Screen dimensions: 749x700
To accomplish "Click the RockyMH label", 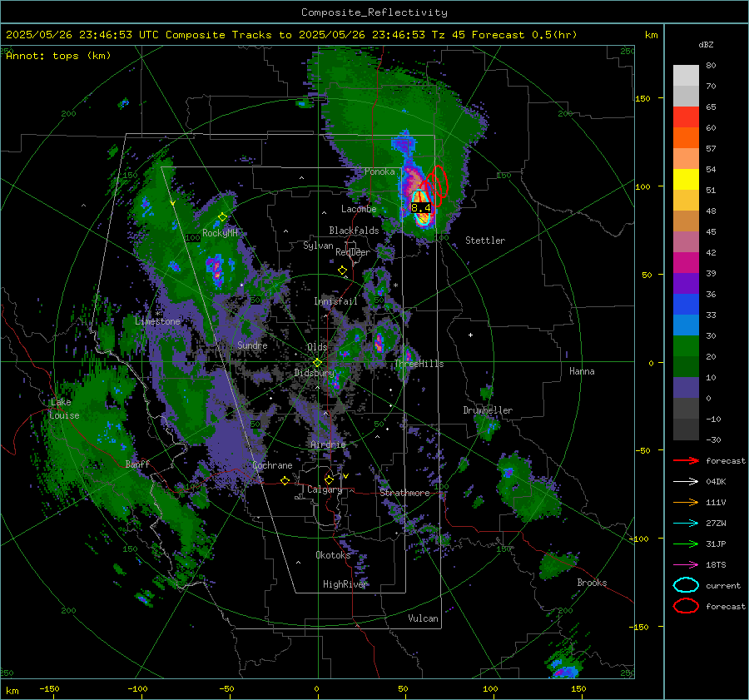I will pos(220,233).
